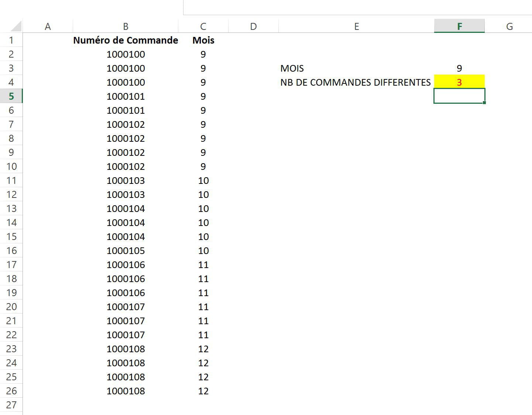Select the entire row 5 header
532x415 pixels.
click(11, 96)
